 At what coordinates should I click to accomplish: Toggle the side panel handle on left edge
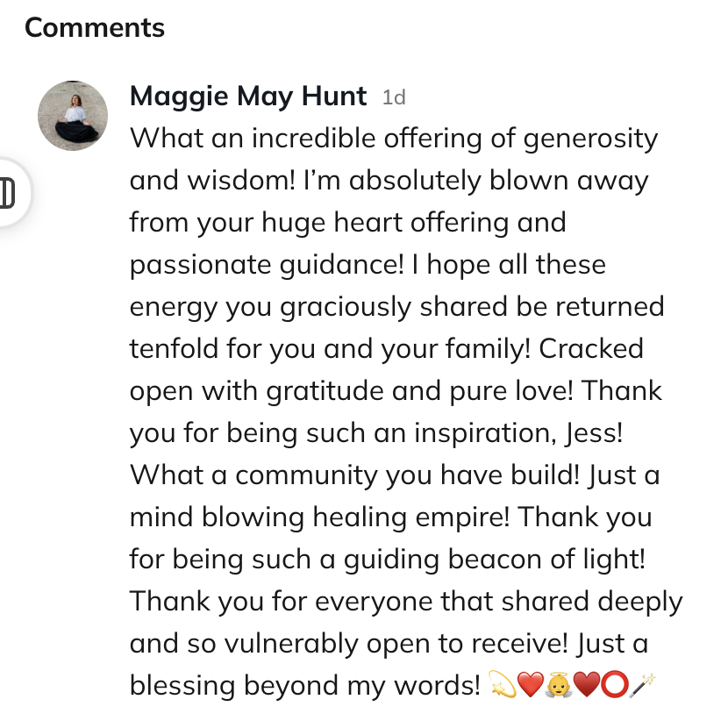click(x=9, y=193)
